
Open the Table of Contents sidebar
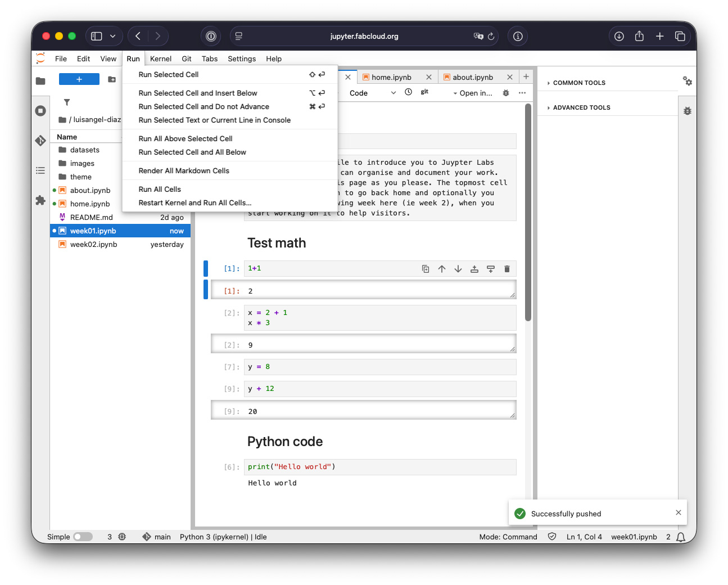point(40,170)
